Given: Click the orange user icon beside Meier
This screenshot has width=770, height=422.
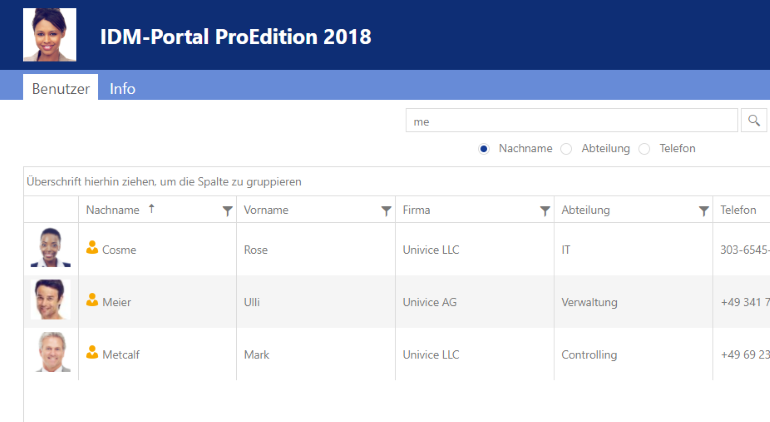Looking at the screenshot, I should coord(92,300).
